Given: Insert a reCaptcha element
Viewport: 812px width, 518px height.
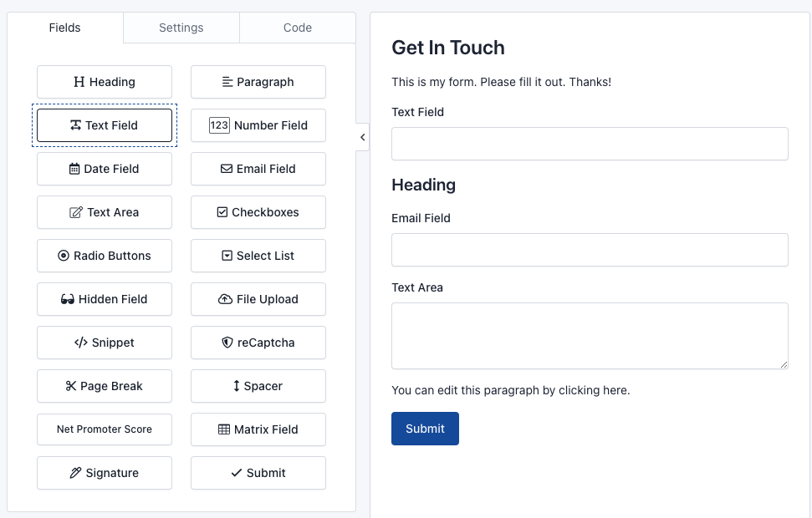Looking at the screenshot, I should pyautogui.click(x=258, y=343).
